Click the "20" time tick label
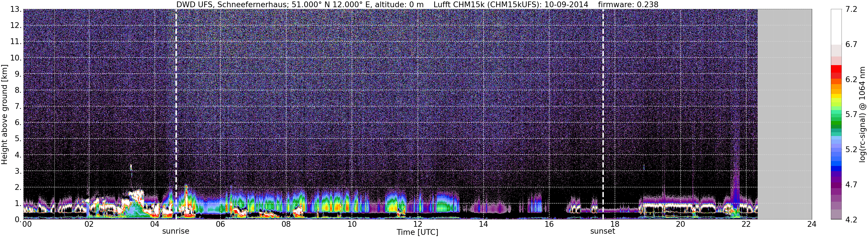Viewport: 868px width, 238px height. pyautogui.click(x=680, y=224)
